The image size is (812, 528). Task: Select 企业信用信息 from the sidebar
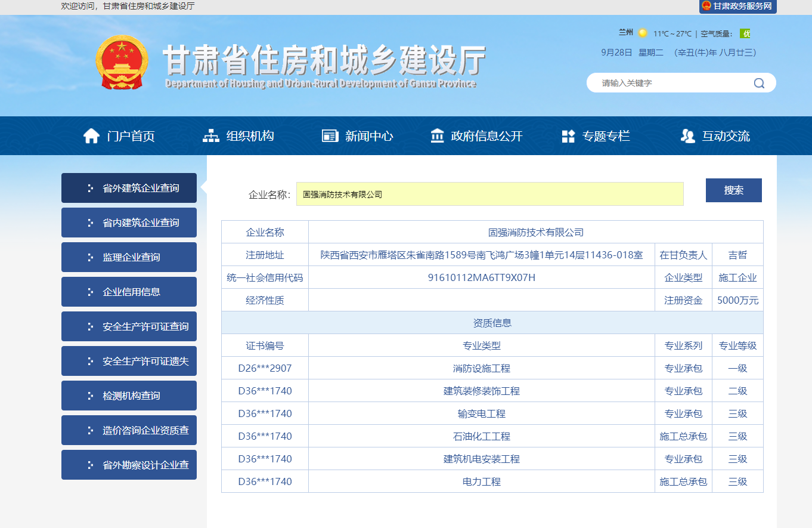click(129, 292)
